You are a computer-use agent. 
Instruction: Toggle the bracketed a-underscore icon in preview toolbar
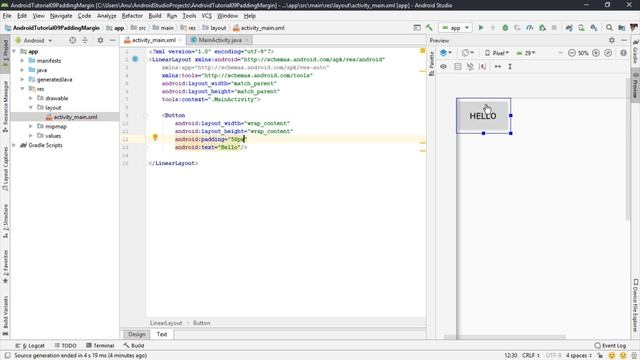click(x=483, y=67)
